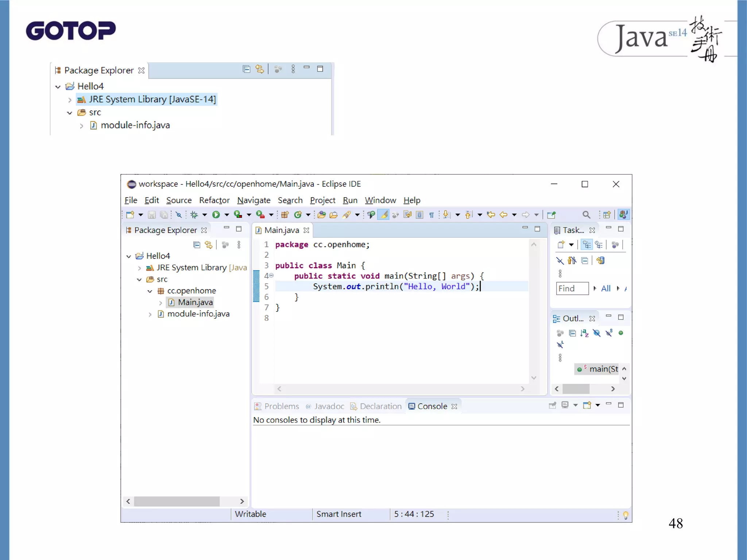
Task: Expand Main.java node in Package Explorer
Action: (x=160, y=303)
